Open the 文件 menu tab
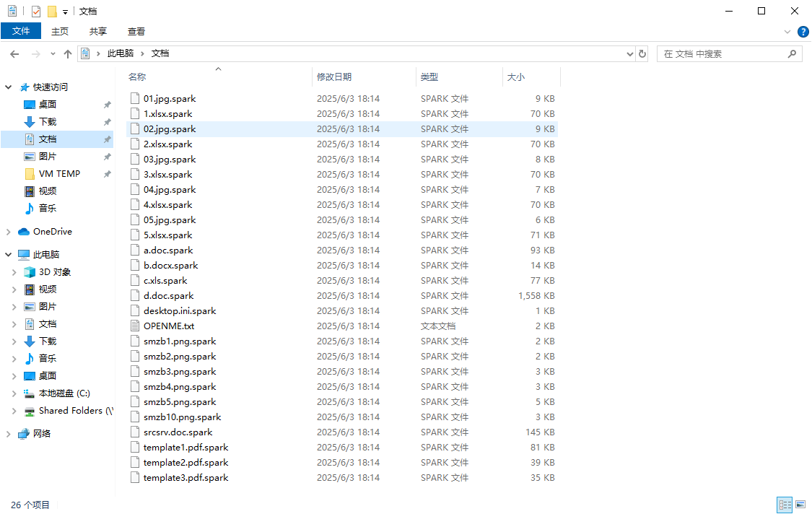This screenshot has height=514, width=812. [x=21, y=31]
